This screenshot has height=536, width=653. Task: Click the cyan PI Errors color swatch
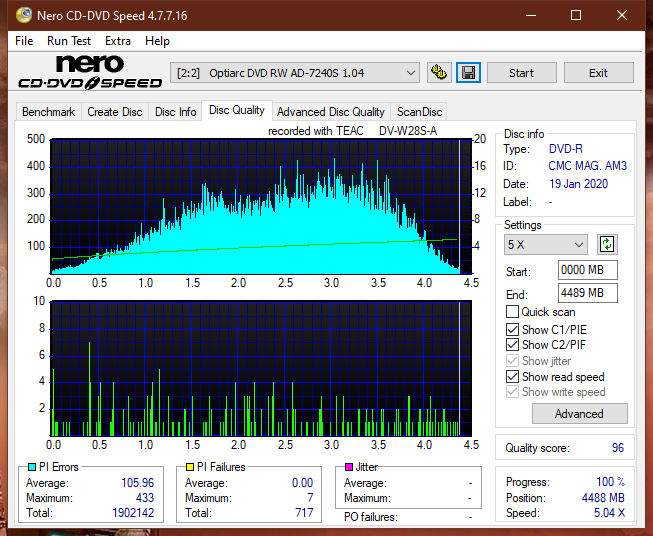coord(32,467)
